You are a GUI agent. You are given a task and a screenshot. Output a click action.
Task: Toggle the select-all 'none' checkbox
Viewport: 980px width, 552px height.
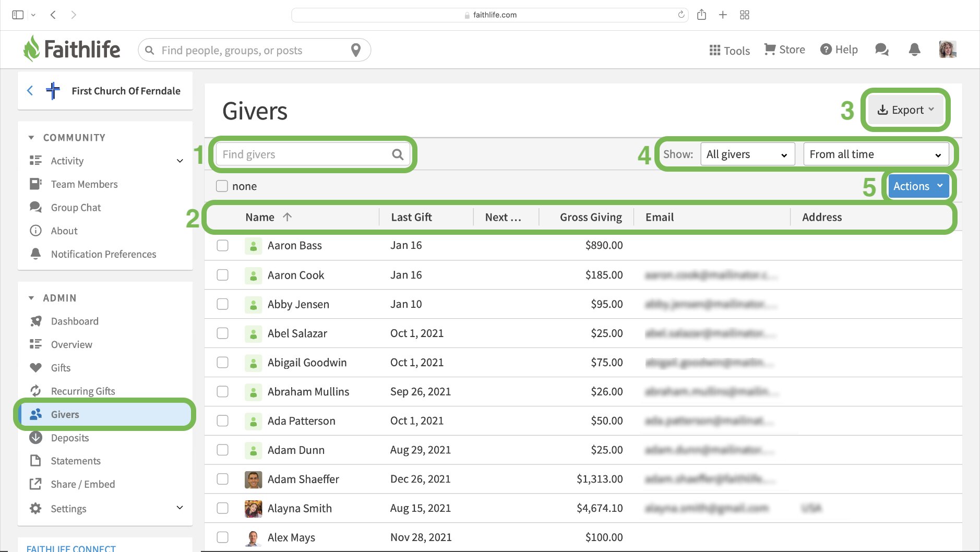tap(222, 186)
